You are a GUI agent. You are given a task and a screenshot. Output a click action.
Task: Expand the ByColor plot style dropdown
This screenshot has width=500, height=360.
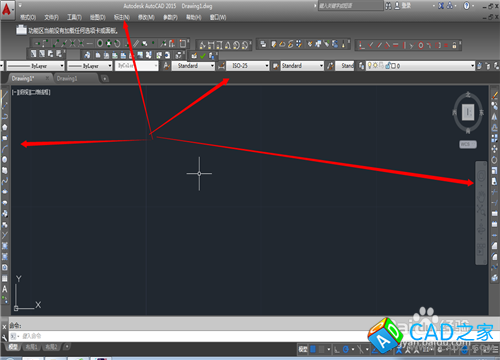point(156,66)
